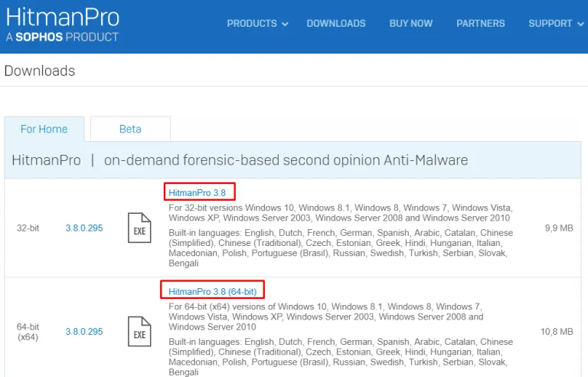The width and height of the screenshot is (588, 377).
Task: Open the Buy Now nav item
Action: coord(411,23)
